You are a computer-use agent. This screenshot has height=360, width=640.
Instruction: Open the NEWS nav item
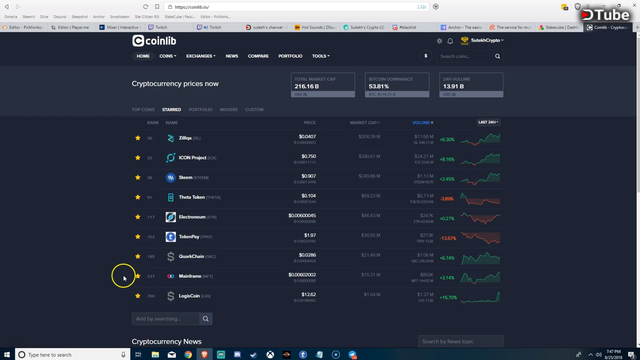pos(232,56)
